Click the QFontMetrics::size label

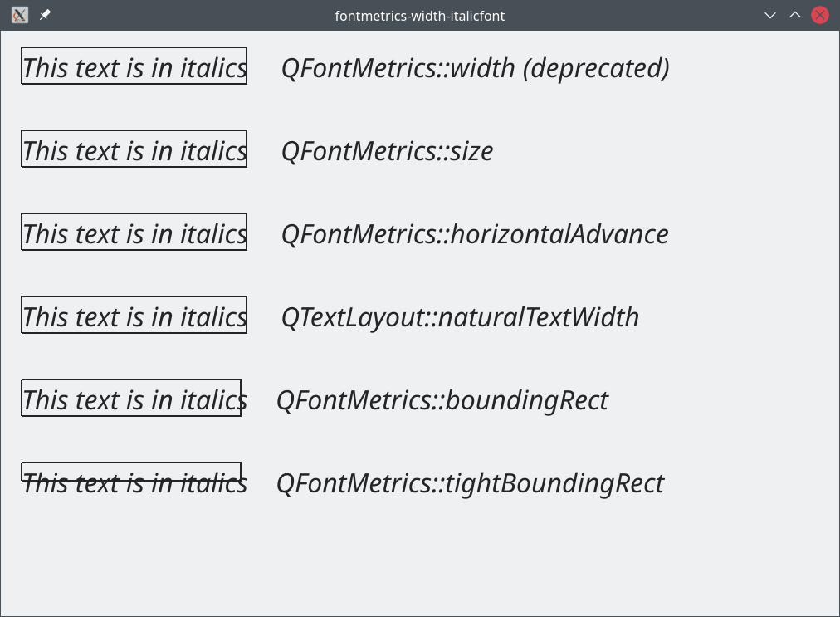[x=387, y=150]
